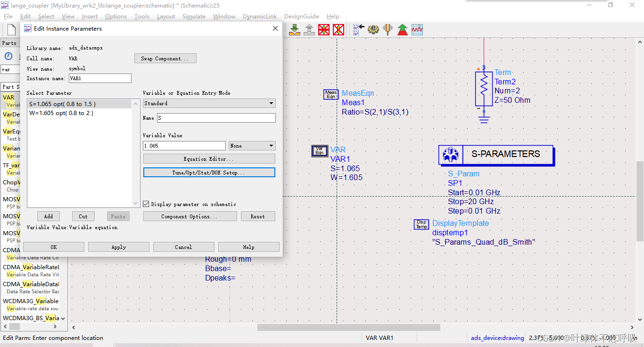
Task: Click the Pop Out of Hierarchy up-arrow icon
Action: tap(309, 30)
